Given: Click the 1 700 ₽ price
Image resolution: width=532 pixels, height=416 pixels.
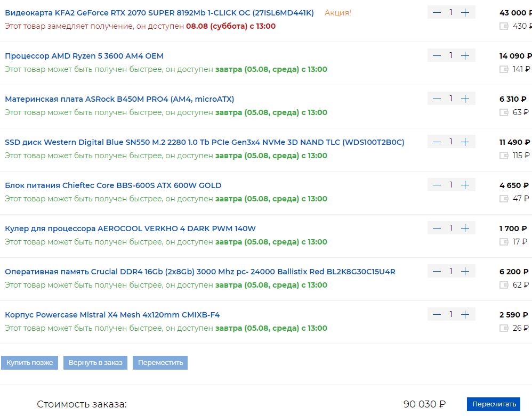Looking at the screenshot, I should pos(513,229).
